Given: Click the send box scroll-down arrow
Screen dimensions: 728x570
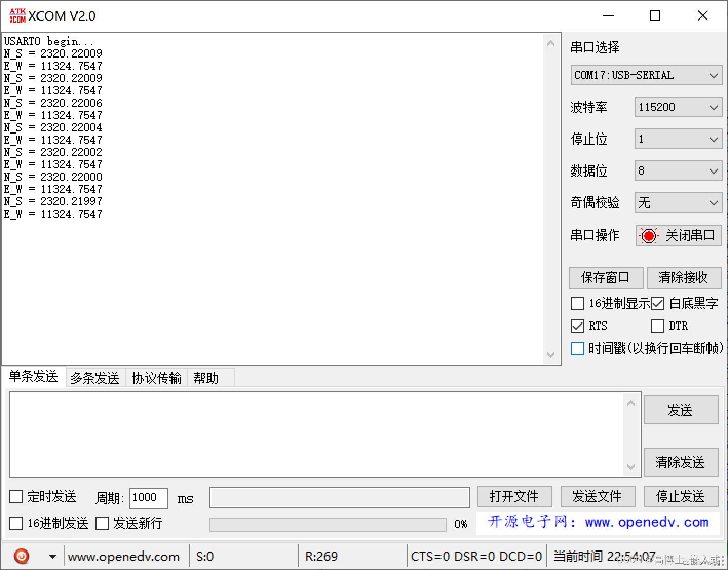Looking at the screenshot, I should (631, 467).
